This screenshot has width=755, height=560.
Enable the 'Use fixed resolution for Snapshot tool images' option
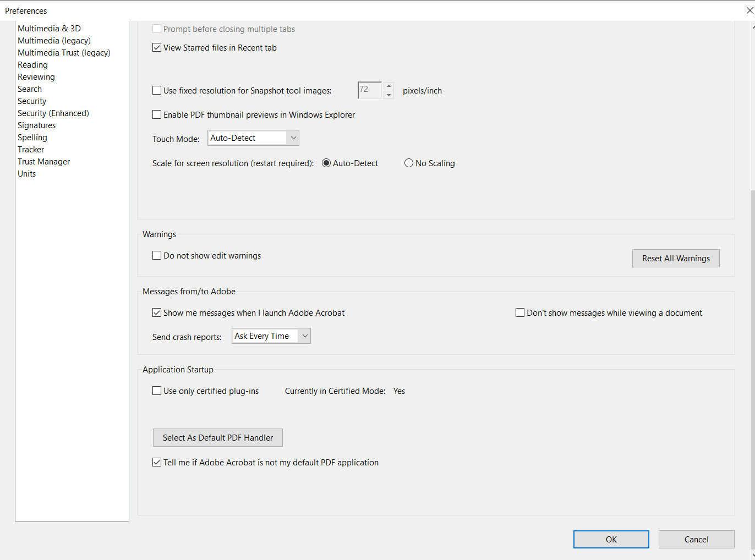[x=157, y=90]
